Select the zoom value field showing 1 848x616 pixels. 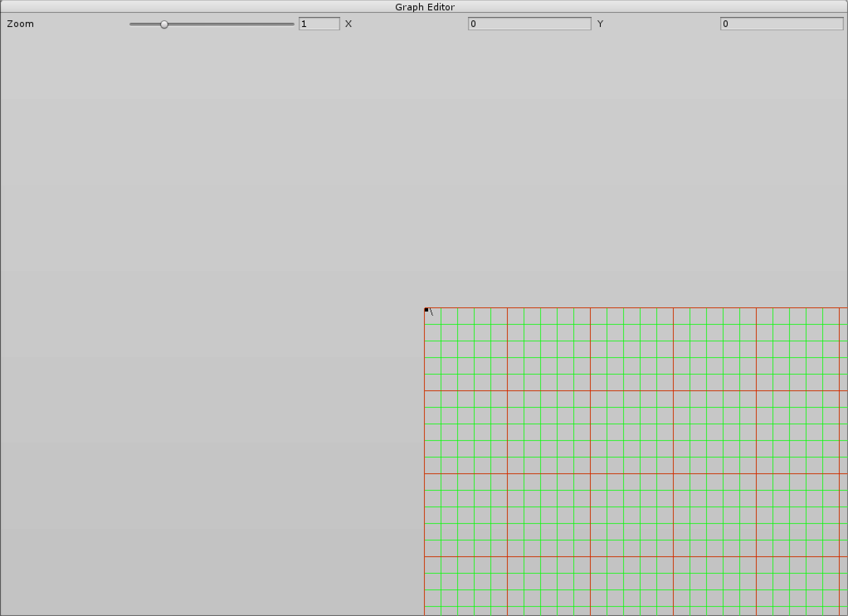[319, 24]
